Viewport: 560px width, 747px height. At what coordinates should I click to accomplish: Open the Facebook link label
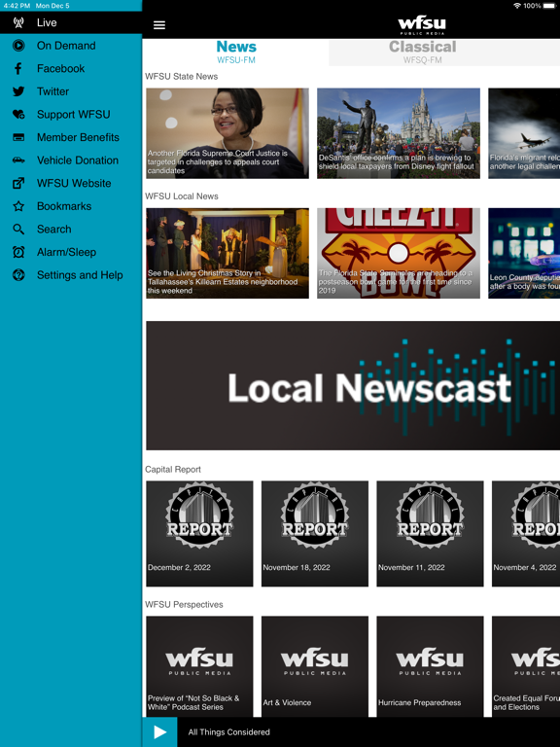[x=61, y=69]
